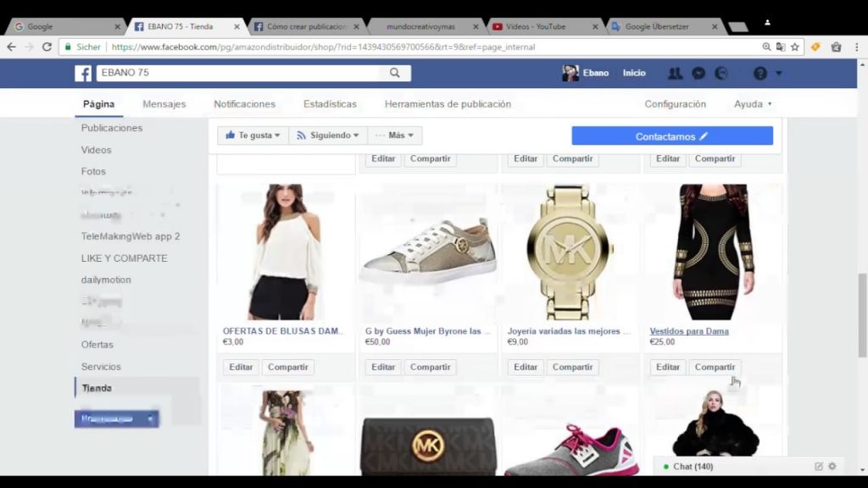Open the Messenger icon
The height and width of the screenshot is (488, 868).
click(698, 74)
